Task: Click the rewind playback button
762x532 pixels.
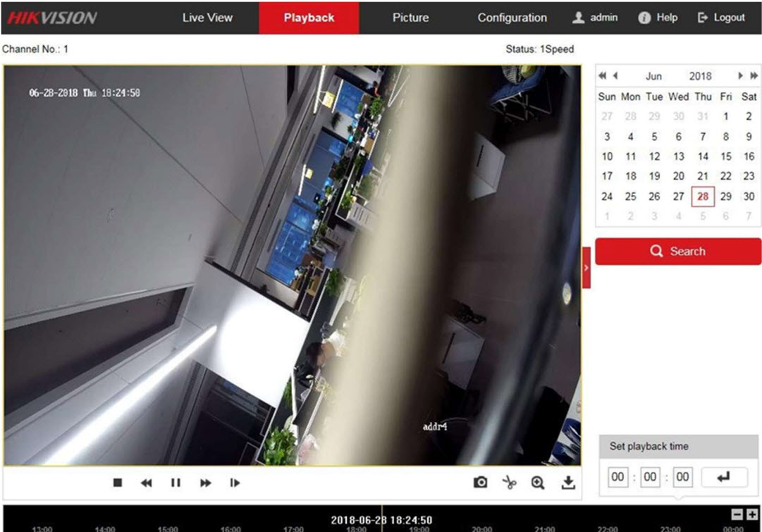Action: (146, 483)
